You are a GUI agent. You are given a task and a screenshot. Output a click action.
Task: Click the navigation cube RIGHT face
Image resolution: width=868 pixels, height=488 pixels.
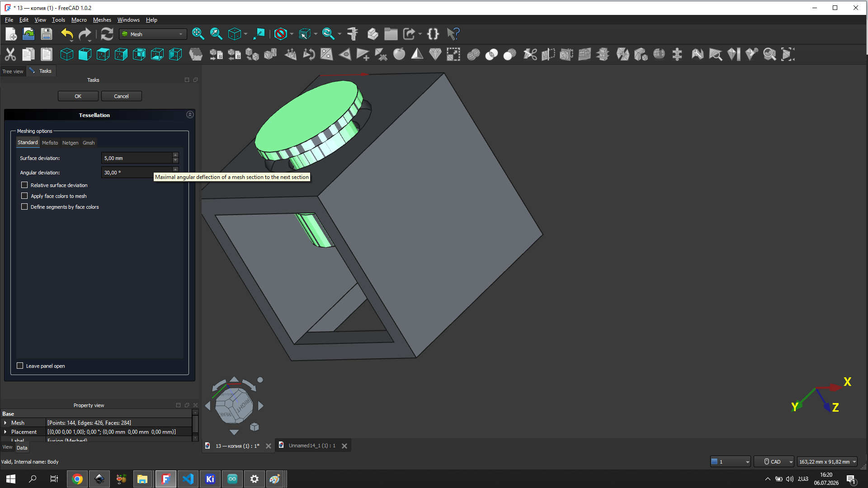[x=243, y=405]
